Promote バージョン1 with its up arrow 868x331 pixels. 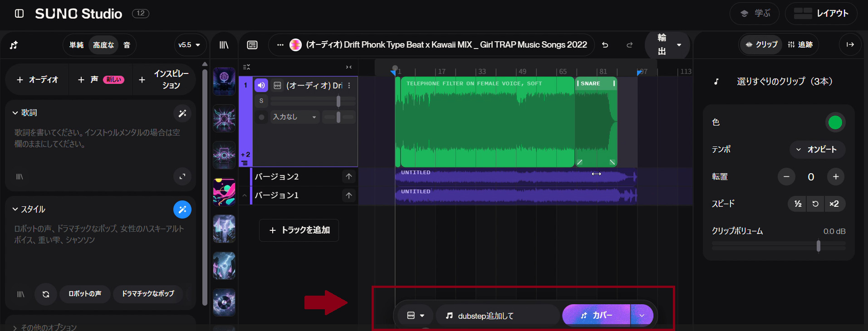(349, 195)
